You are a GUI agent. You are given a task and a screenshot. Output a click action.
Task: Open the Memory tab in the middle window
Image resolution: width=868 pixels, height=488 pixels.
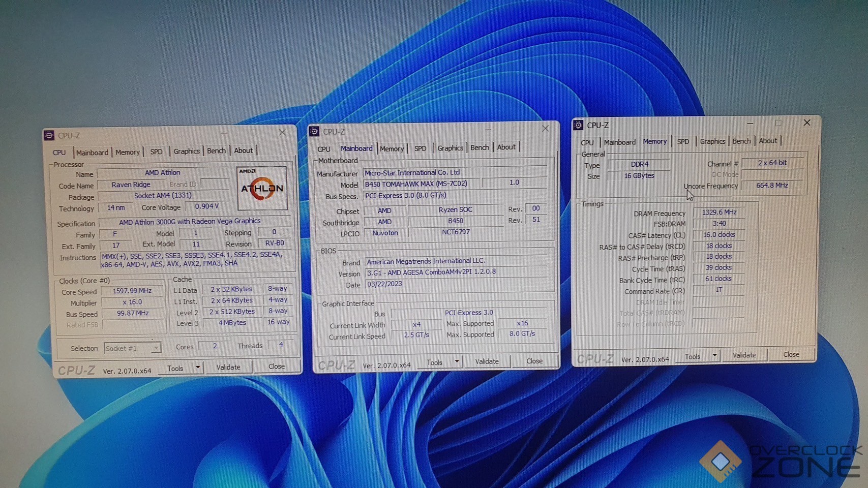tap(392, 148)
